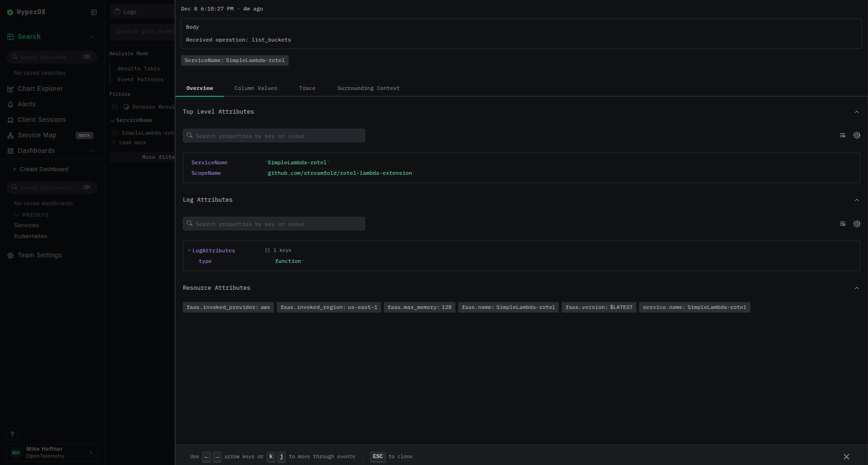Screen dimensions: 868x465
Task: Open Team Settings gear in sidebar
Action: pos(10,255)
